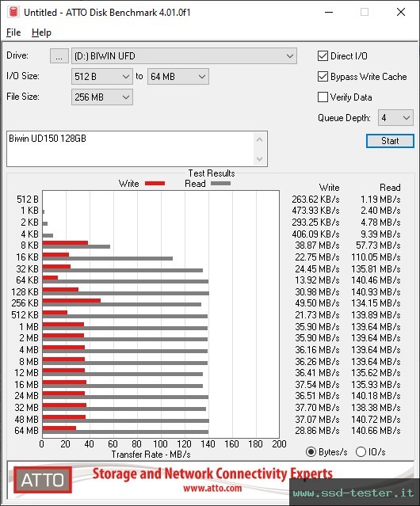420x506 pixels.
Task: Click the 512 B row label in chart
Action: (28, 200)
